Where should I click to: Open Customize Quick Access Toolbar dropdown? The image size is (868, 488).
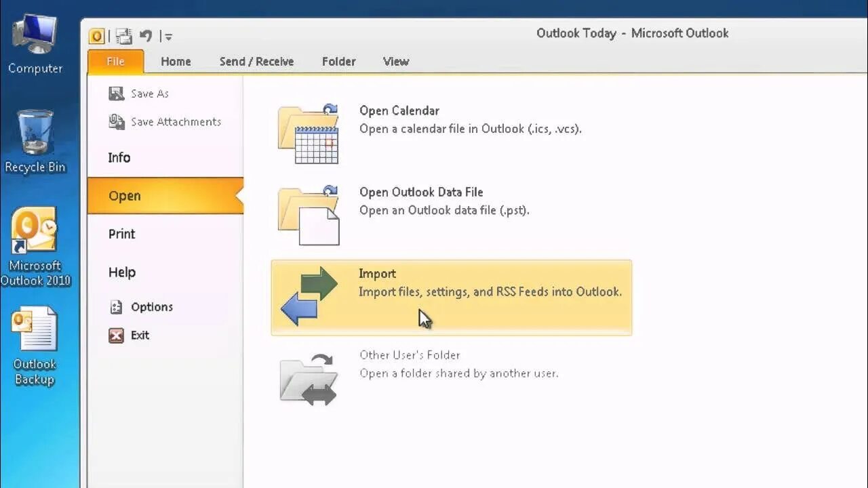(x=168, y=37)
